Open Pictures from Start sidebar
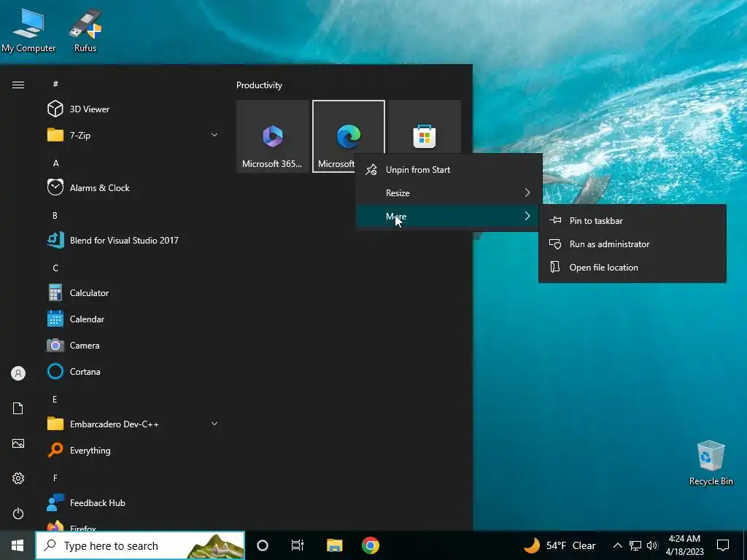Screen dimensions: 747x560 click(18, 443)
